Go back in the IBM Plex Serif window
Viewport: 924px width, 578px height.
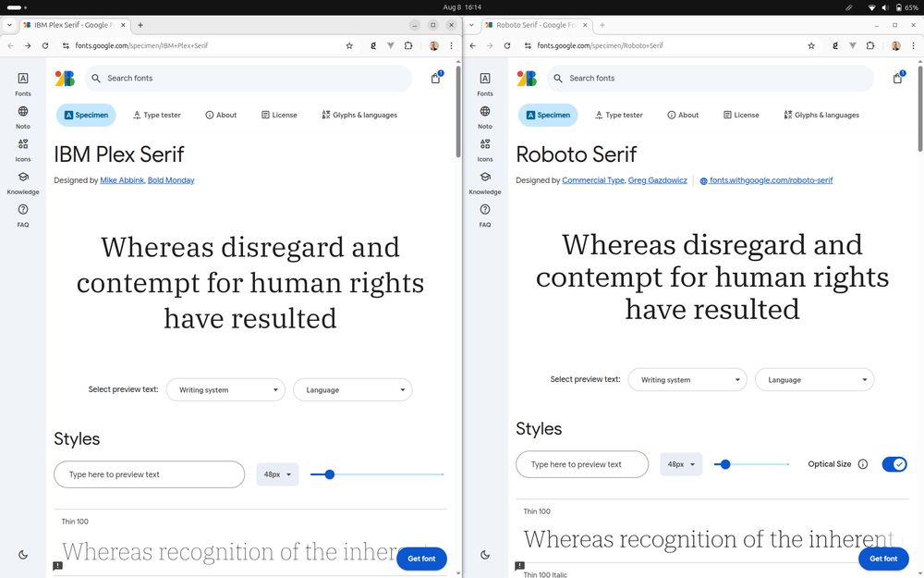tap(10, 45)
